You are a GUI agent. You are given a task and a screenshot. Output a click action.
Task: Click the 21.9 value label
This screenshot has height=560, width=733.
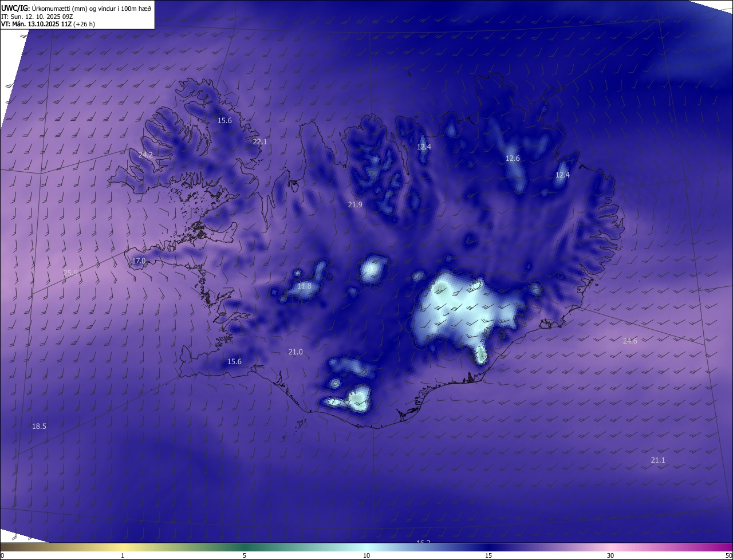click(355, 204)
